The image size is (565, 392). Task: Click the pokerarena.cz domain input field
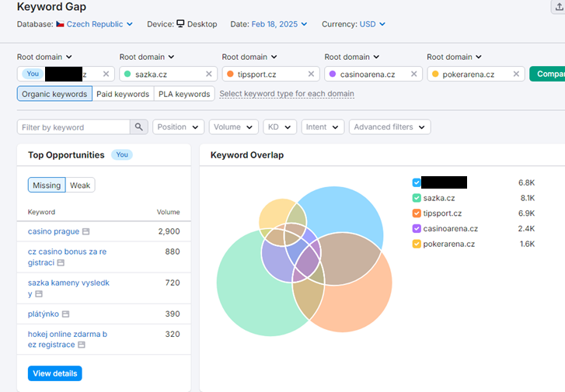476,74
